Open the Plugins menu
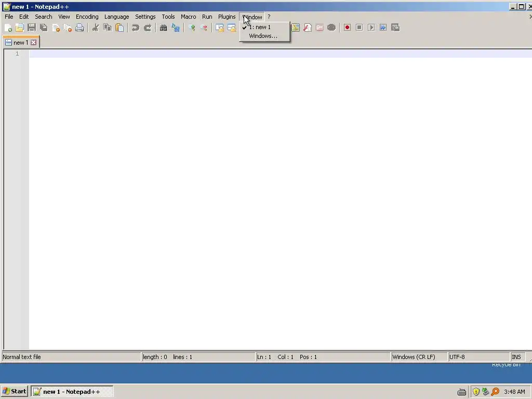Image resolution: width=532 pixels, height=399 pixels. [227, 17]
